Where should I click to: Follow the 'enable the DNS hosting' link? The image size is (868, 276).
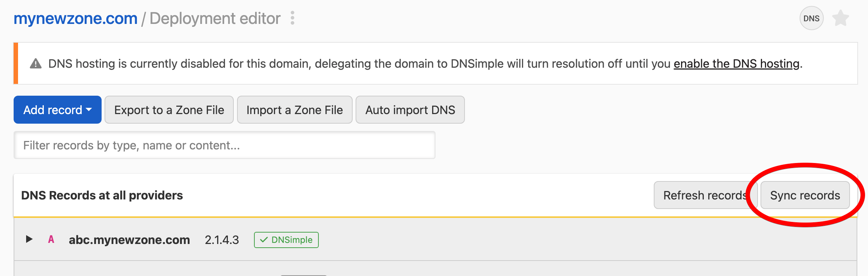pos(736,64)
